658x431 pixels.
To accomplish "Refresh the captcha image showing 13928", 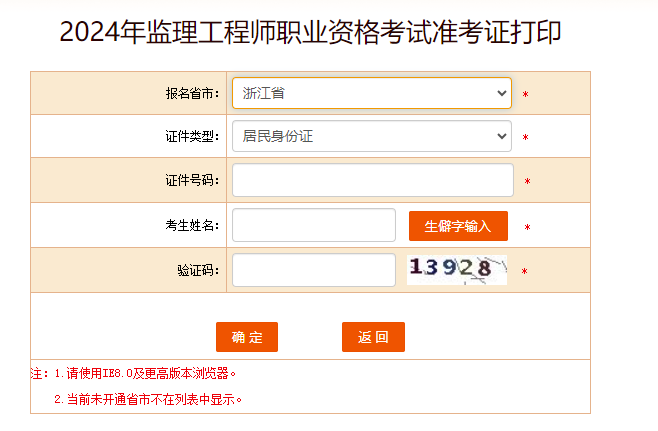I will click(x=457, y=269).
